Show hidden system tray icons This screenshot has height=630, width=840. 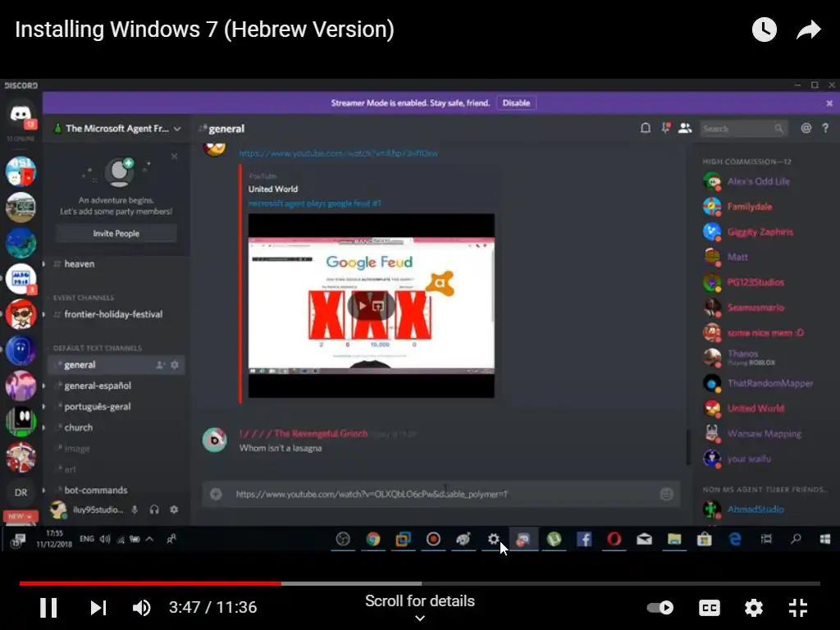tap(149, 539)
